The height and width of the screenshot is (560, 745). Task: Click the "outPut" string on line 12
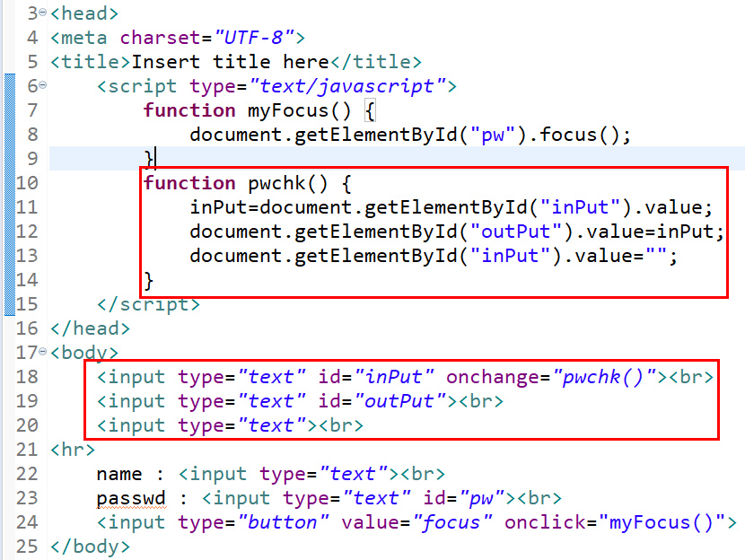[516, 232]
